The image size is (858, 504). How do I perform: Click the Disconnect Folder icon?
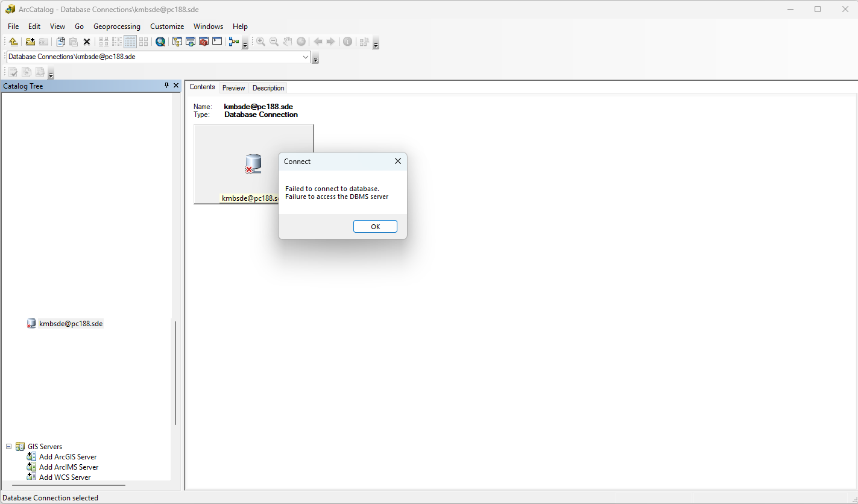click(x=43, y=42)
